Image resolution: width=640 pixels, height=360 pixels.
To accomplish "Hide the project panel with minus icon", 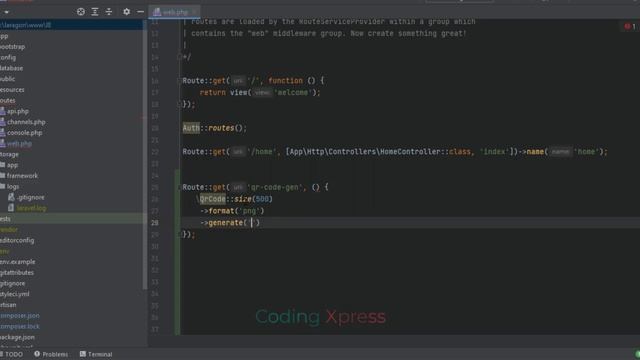I will [x=140, y=12].
